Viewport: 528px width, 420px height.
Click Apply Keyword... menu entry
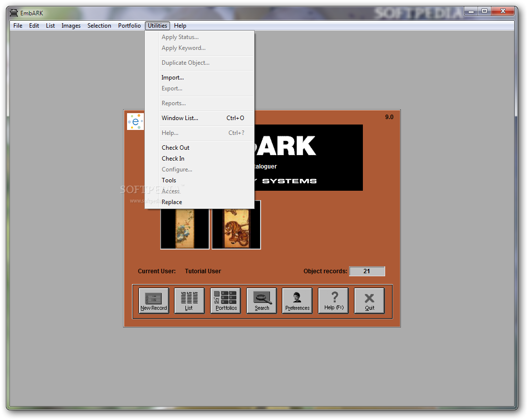click(199, 48)
